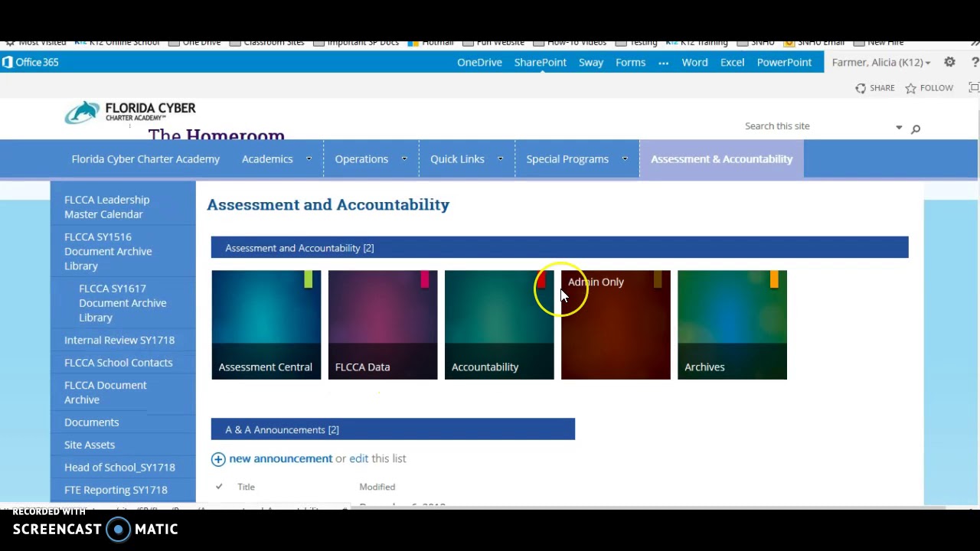Open the Quick Links navigation item
The height and width of the screenshot is (551, 980).
pyautogui.click(x=457, y=159)
